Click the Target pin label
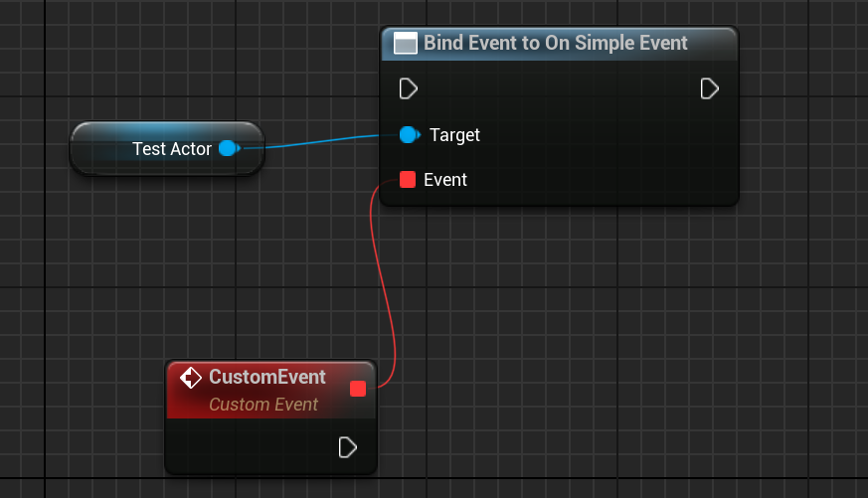Image resolution: width=868 pixels, height=498 pixels. (x=454, y=135)
